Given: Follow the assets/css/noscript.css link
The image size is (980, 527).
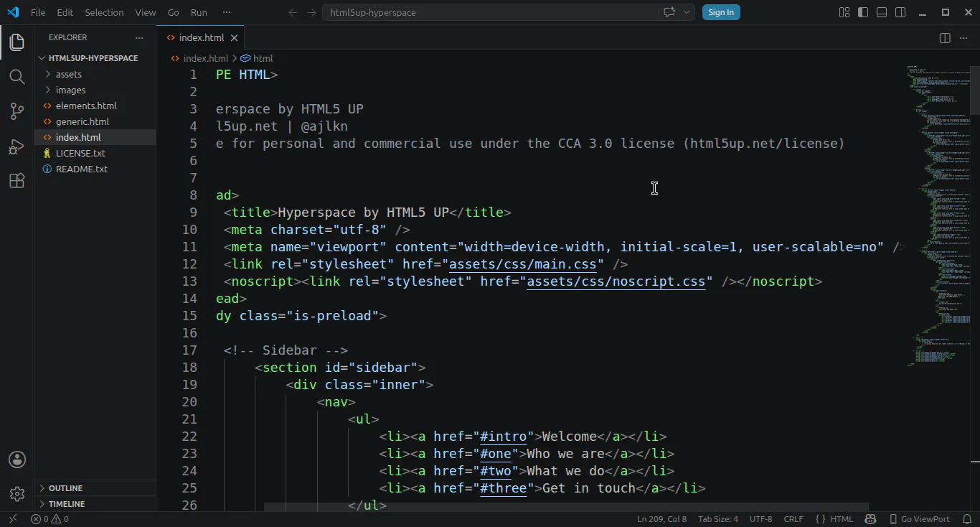Looking at the screenshot, I should 616,281.
